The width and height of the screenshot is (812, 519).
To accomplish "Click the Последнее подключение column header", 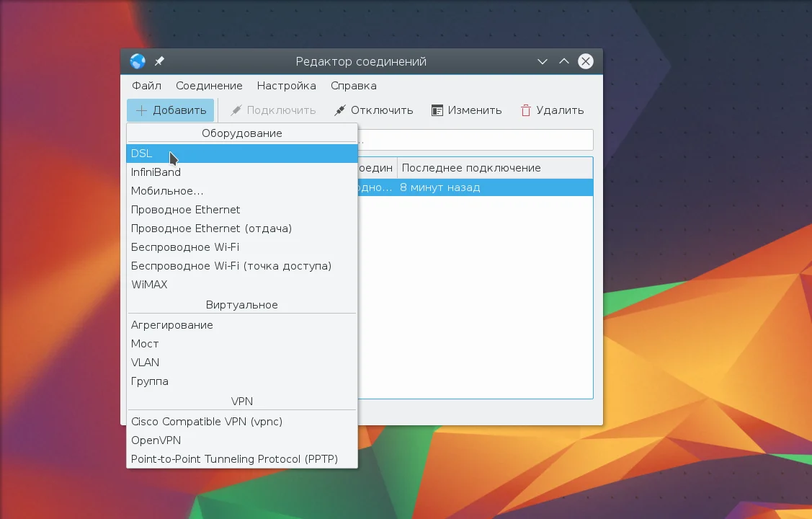I will (x=494, y=168).
